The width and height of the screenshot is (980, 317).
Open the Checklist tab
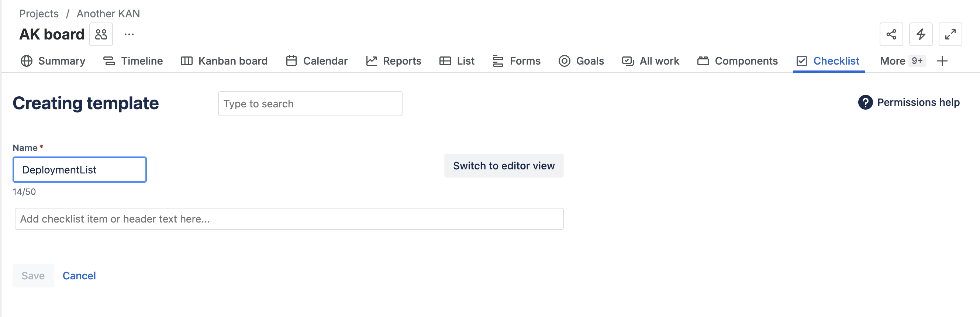(828, 61)
